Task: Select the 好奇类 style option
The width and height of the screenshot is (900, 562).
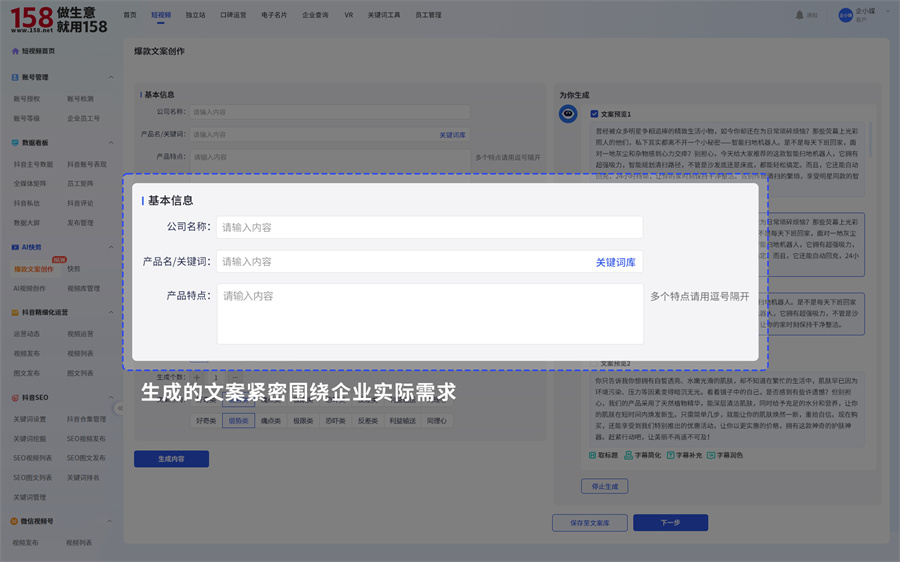Action: (206, 421)
